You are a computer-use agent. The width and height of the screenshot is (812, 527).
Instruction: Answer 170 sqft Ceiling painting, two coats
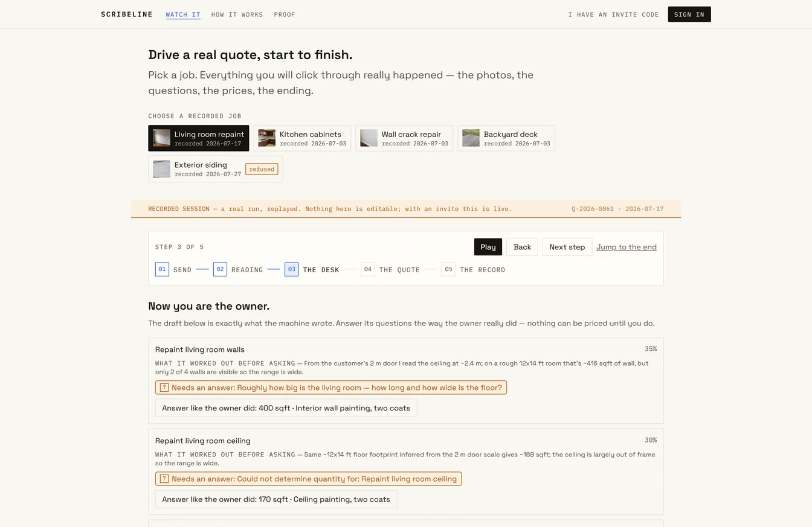[276, 499]
